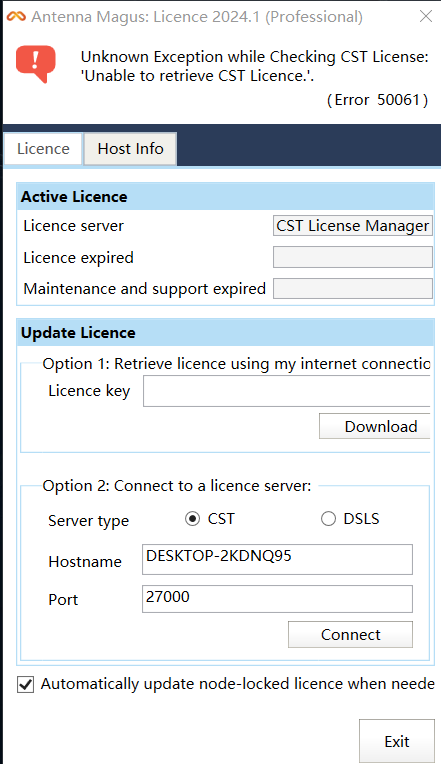Click the Antenna Magus logo in title bar
Screen dimensions: 441x764
tap(16, 17)
